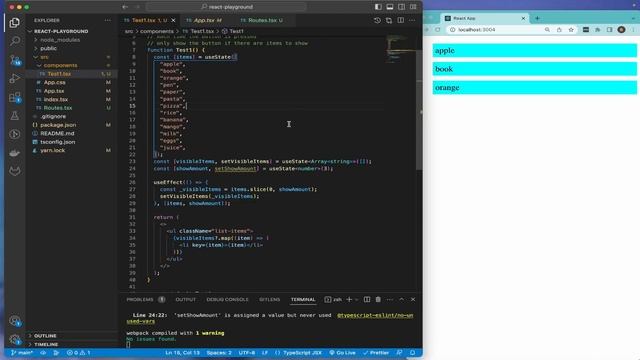Switch to the OUTPUT panel tab
The height and width of the screenshot is (360, 640).
(185, 300)
